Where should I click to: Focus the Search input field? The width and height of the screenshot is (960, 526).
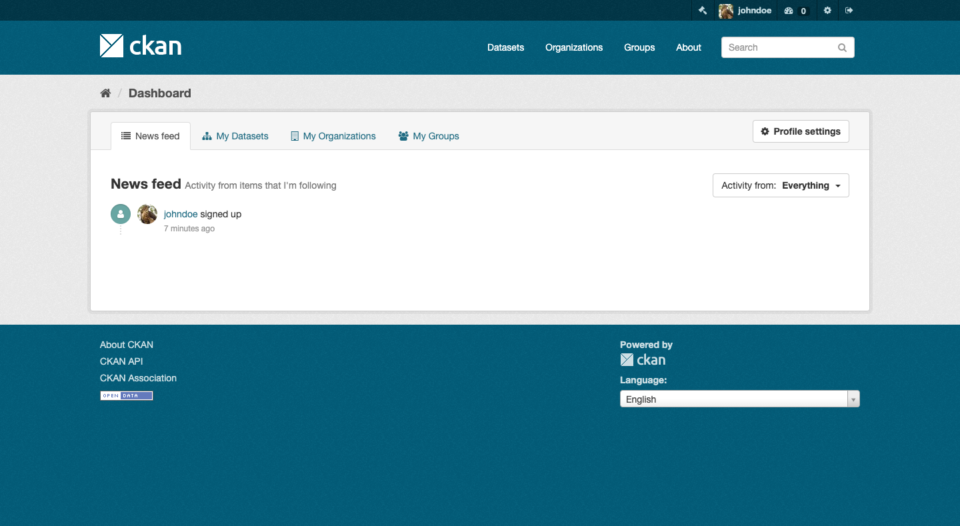point(778,47)
